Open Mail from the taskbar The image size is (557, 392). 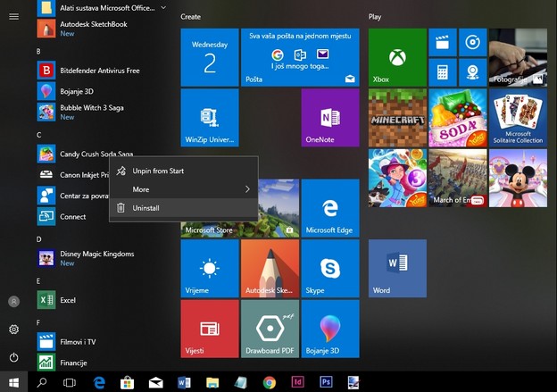tap(155, 382)
